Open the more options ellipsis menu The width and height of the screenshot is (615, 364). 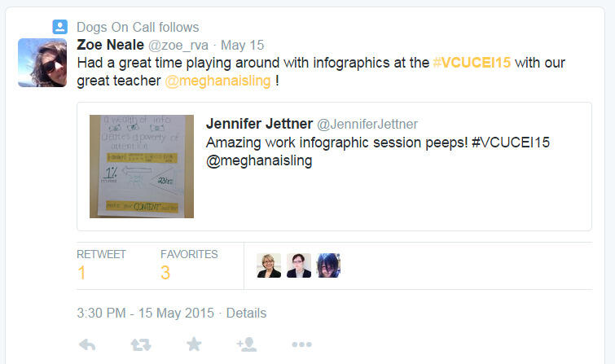coord(301,344)
